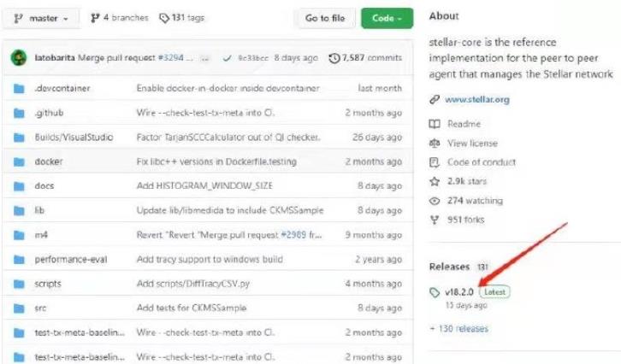Open the 4 branches link
This screenshot has height=364, width=621.
(119, 18)
